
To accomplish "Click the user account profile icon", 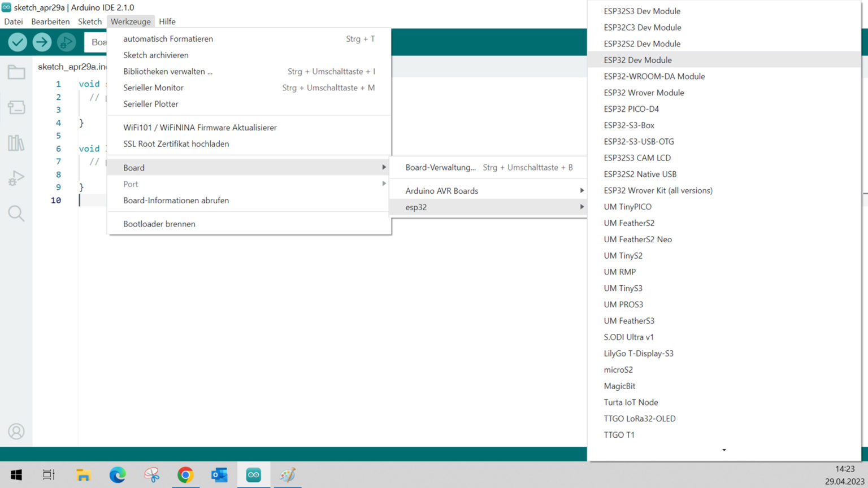I will (x=16, y=432).
